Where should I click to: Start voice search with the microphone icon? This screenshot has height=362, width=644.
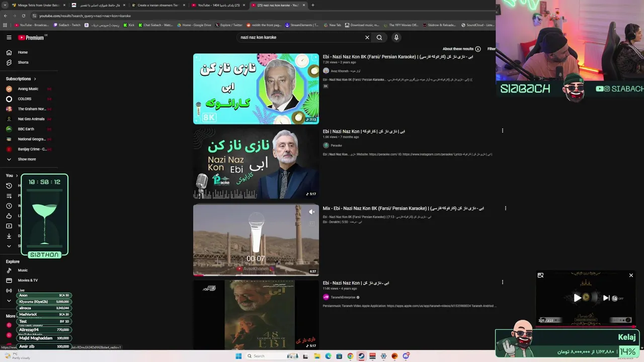tap(396, 37)
